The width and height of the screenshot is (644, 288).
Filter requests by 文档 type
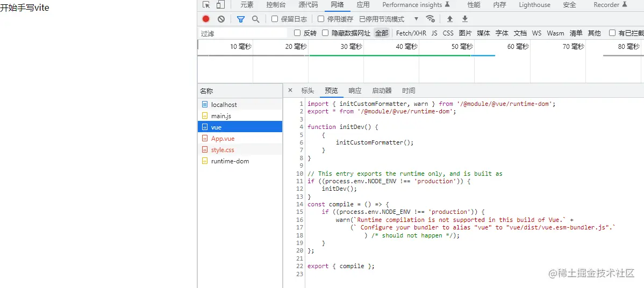click(x=520, y=33)
